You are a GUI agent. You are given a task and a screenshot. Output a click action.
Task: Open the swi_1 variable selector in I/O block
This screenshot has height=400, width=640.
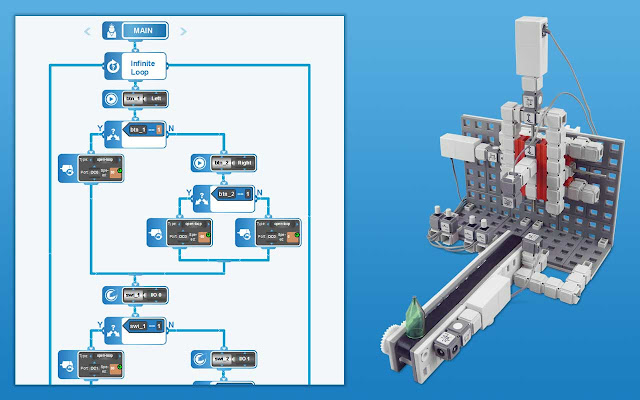(133, 295)
